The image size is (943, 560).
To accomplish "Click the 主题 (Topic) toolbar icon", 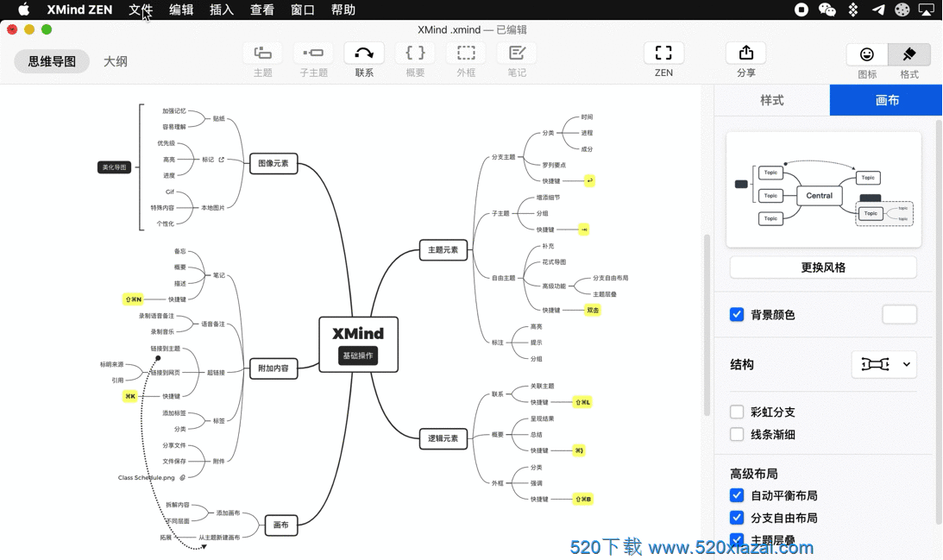I will pyautogui.click(x=263, y=53).
